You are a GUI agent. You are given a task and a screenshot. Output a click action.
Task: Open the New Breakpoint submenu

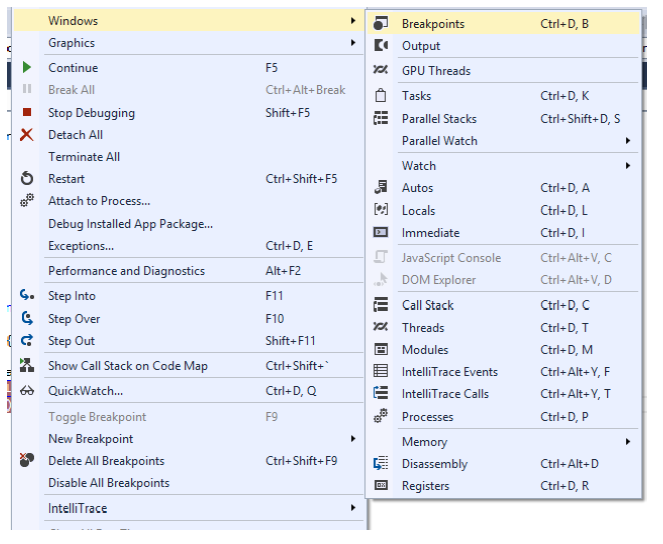tap(353, 439)
